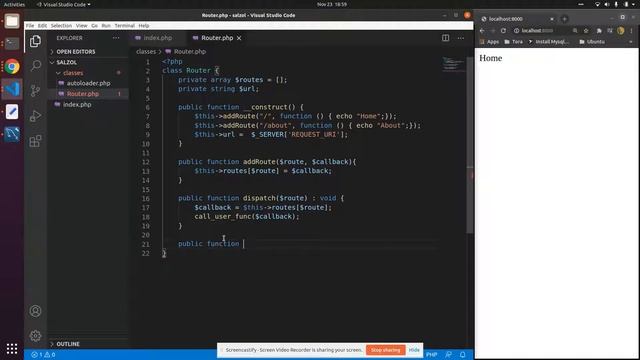Open the Selection menu
The height and width of the screenshot is (360, 640).
click(x=61, y=25)
